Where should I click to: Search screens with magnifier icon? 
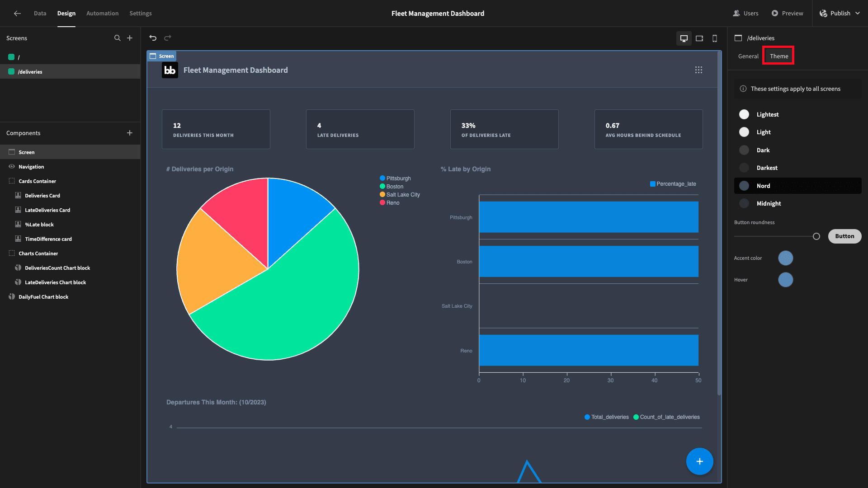[x=118, y=38]
